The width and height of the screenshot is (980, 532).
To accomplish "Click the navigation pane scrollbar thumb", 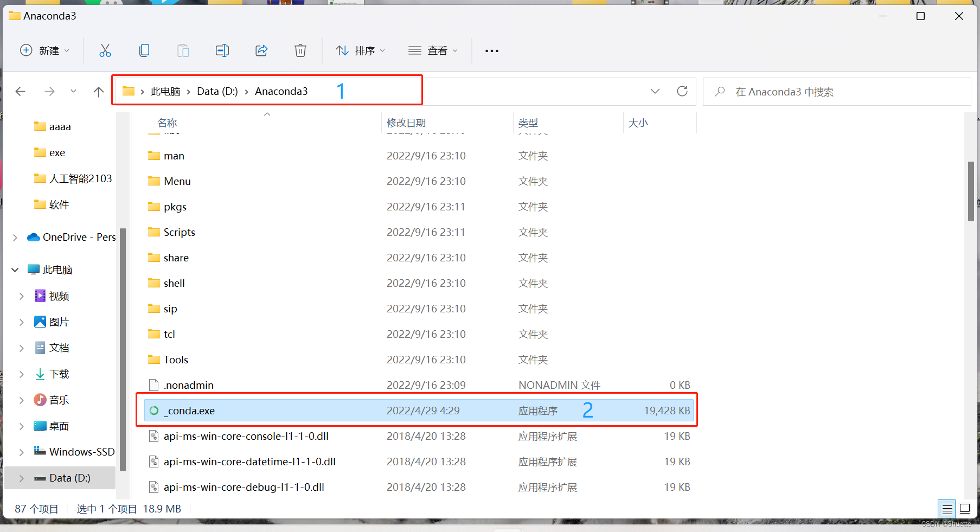I will tap(123, 349).
